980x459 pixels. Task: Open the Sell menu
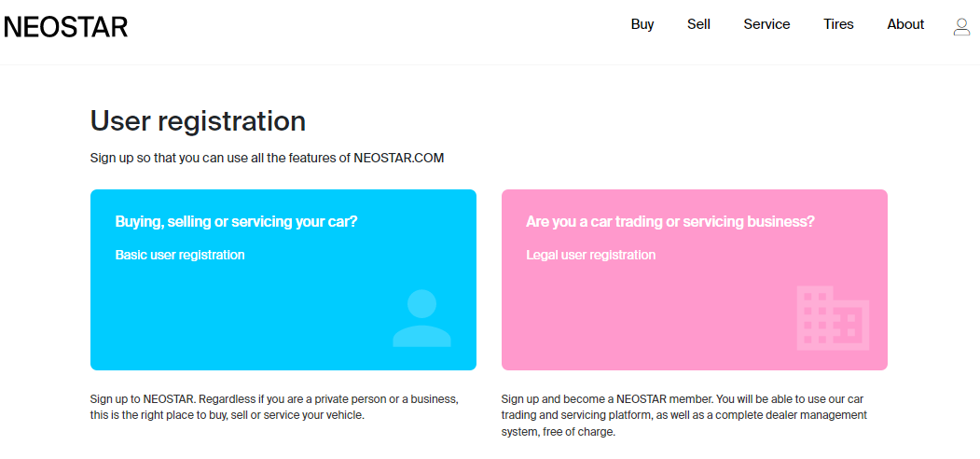[x=698, y=24]
